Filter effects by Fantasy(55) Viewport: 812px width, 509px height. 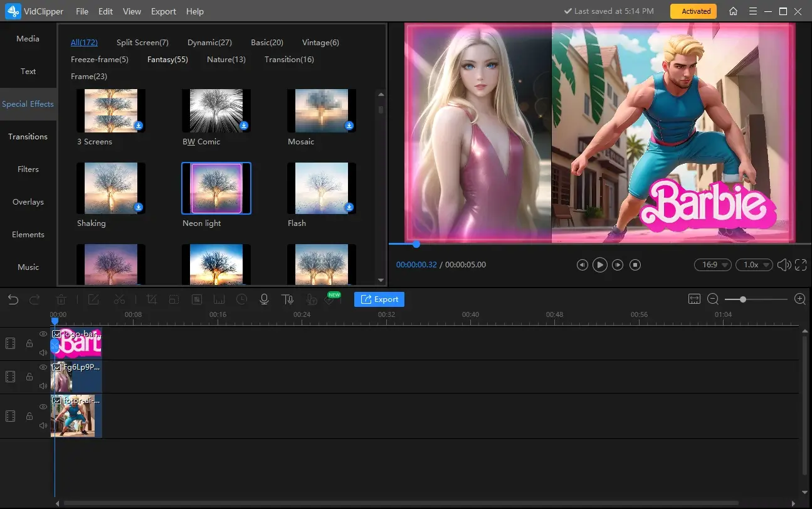167,60
